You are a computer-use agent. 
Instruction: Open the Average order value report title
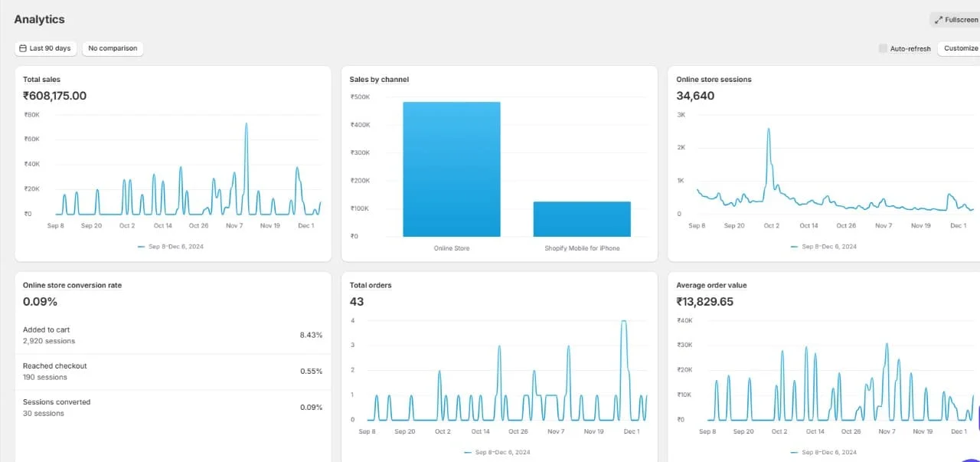pos(711,286)
